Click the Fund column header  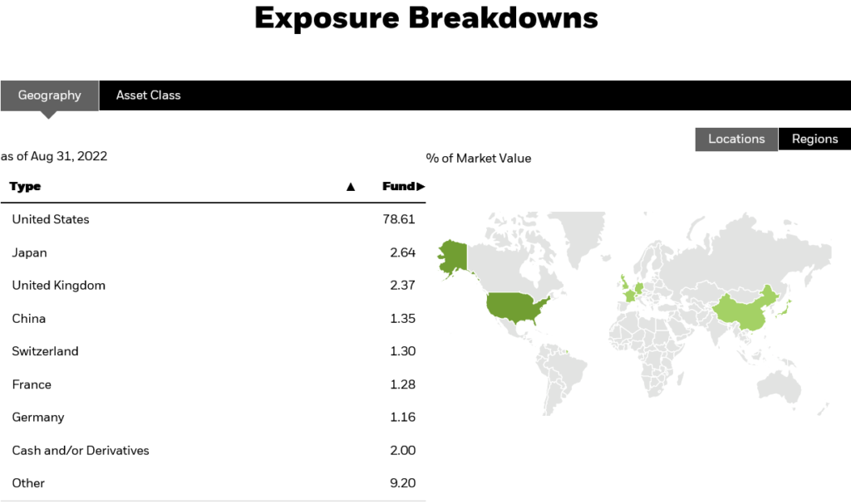click(x=397, y=187)
